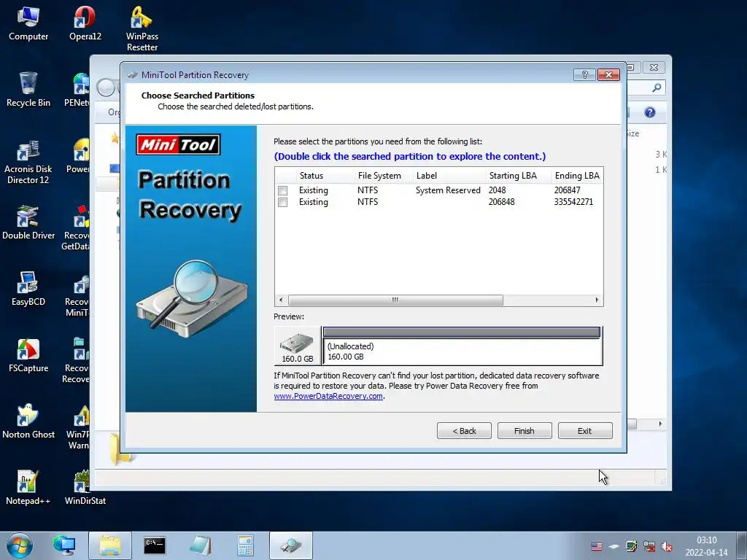Open the Command Prompt taskbar icon
Screen dimensions: 747x560
[x=155, y=545]
